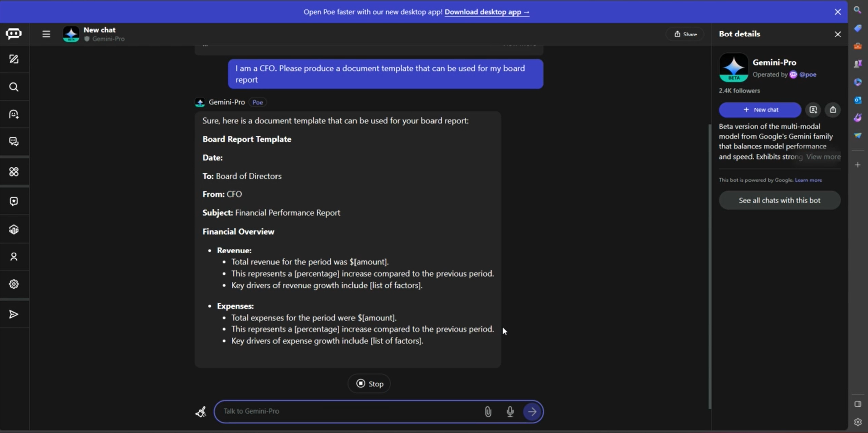Open the starred chat bubble icon
Image resolution: width=868 pixels, height=433 pixels.
coord(14,201)
